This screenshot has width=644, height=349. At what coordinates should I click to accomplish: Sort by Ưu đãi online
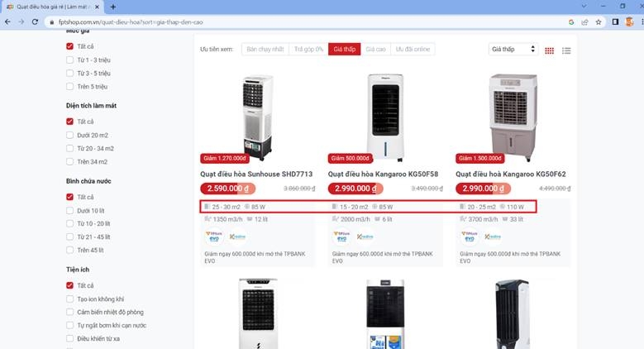click(413, 50)
